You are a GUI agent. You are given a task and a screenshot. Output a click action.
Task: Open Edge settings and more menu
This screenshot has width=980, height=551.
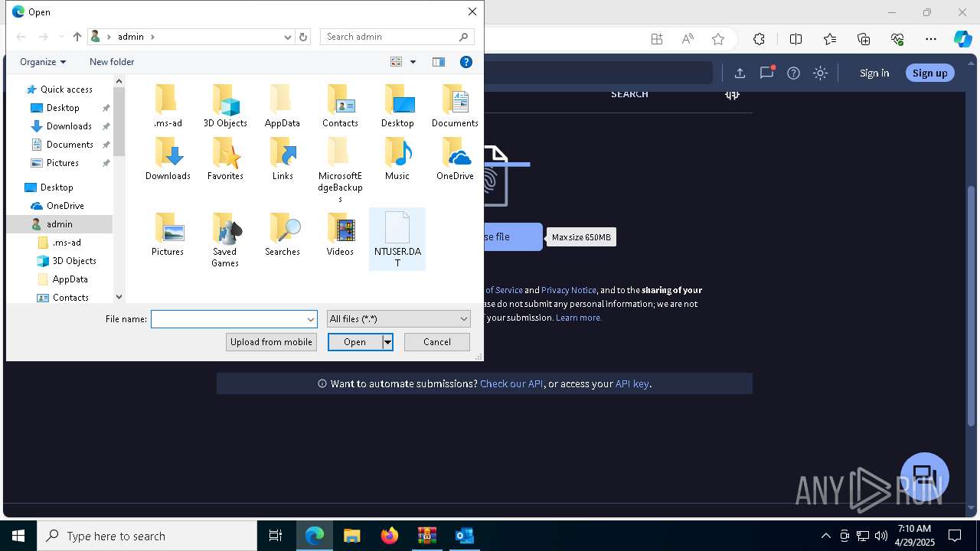[931, 39]
